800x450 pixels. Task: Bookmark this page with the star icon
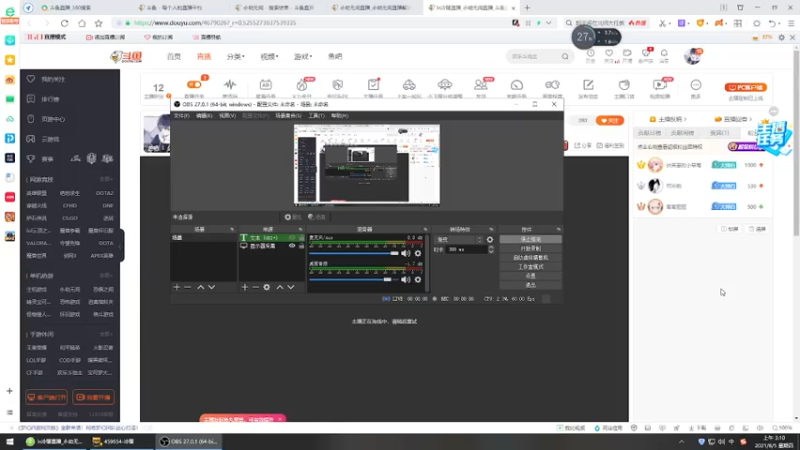point(98,23)
